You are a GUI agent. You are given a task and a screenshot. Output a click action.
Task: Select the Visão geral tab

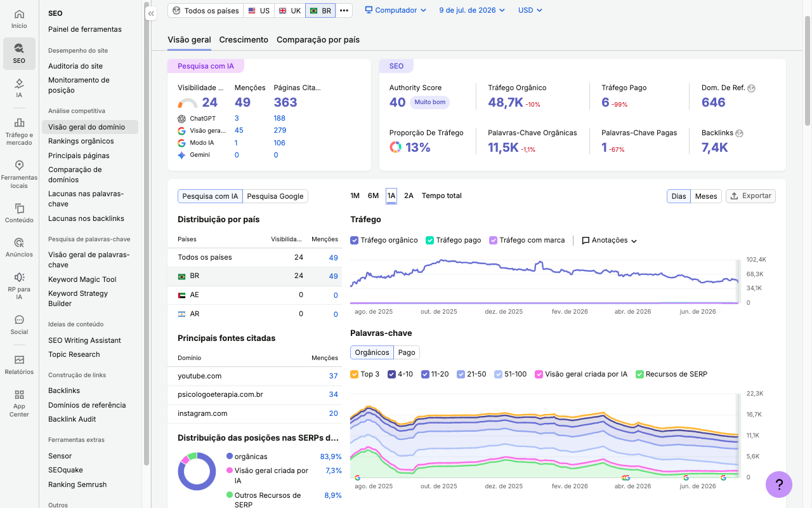(189, 39)
